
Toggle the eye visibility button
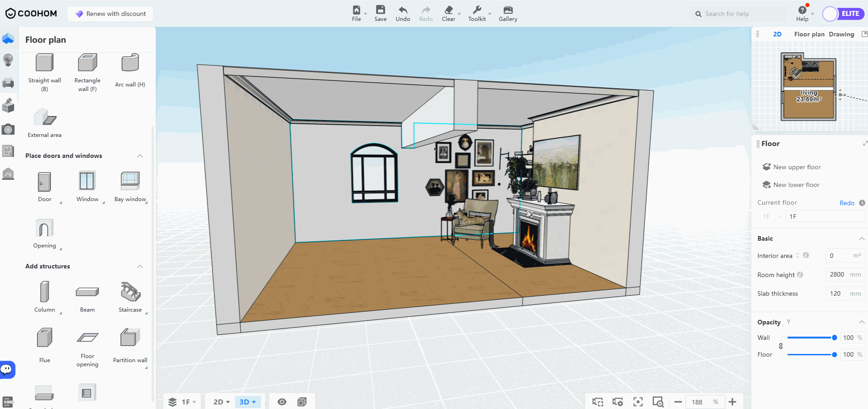tap(282, 402)
